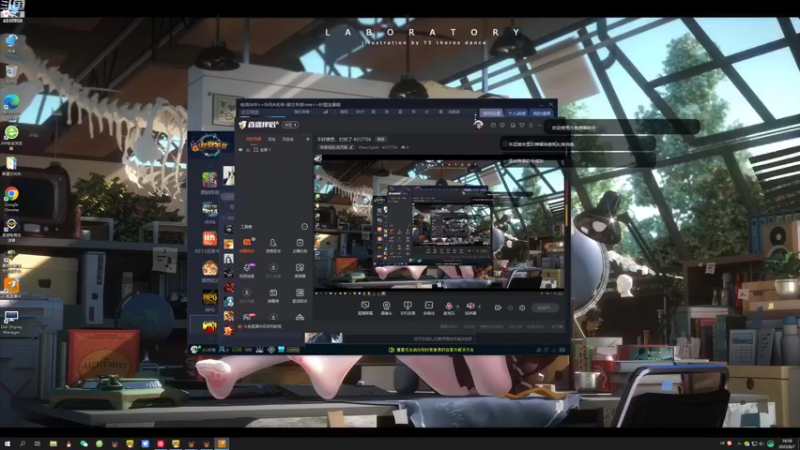
Task: Click the shield-shaped icon in streaming header
Action: pos(521,125)
